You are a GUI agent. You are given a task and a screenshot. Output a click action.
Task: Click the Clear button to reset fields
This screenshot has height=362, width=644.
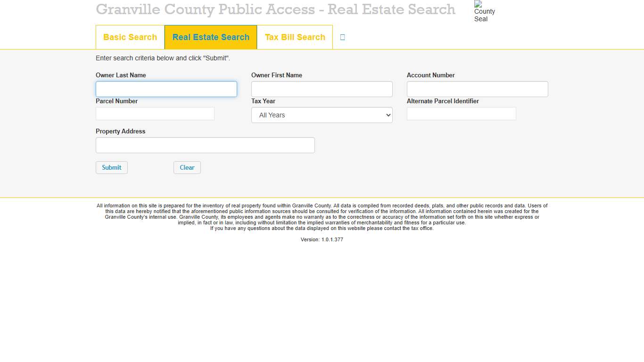pos(187,167)
